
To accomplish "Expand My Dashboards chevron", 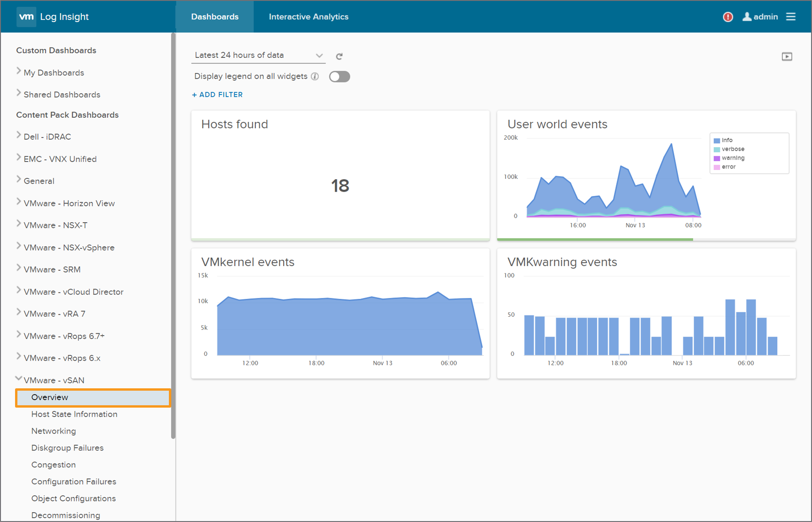I will [19, 71].
